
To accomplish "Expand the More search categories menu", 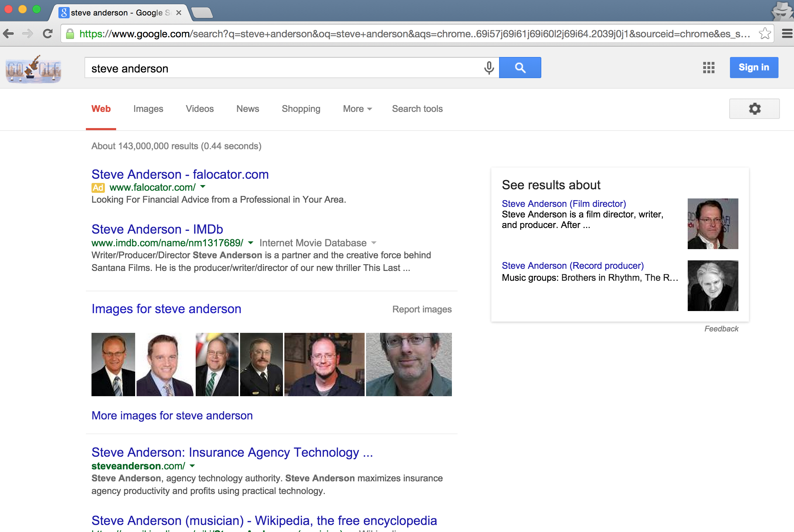I will pos(357,109).
